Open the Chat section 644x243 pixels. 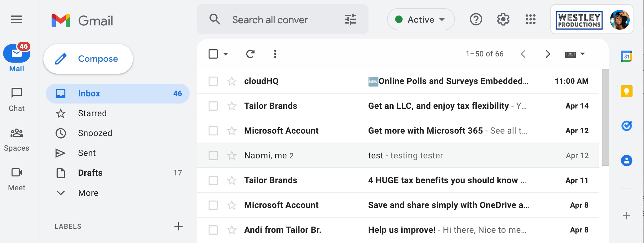tap(17, 99)
